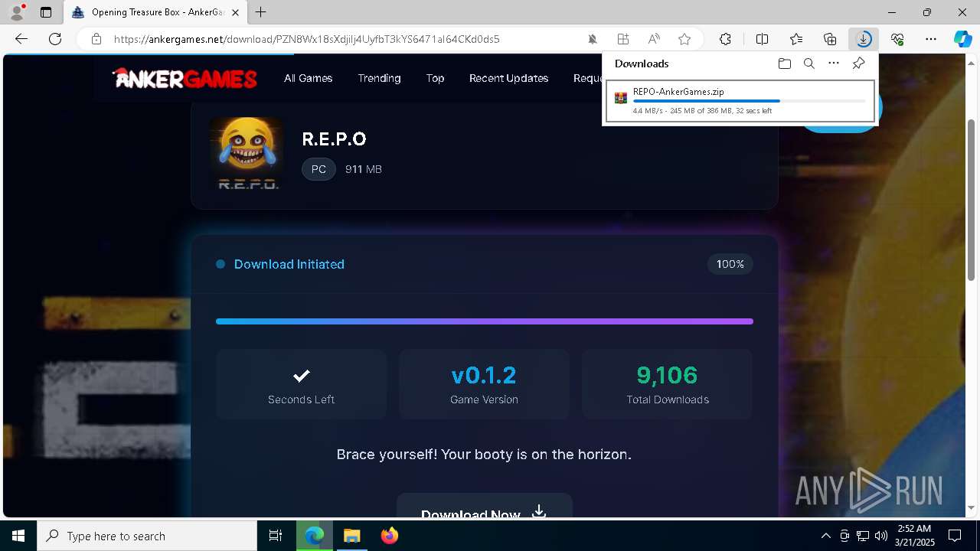Open the browser profile avatar

[x=16, y=12]
